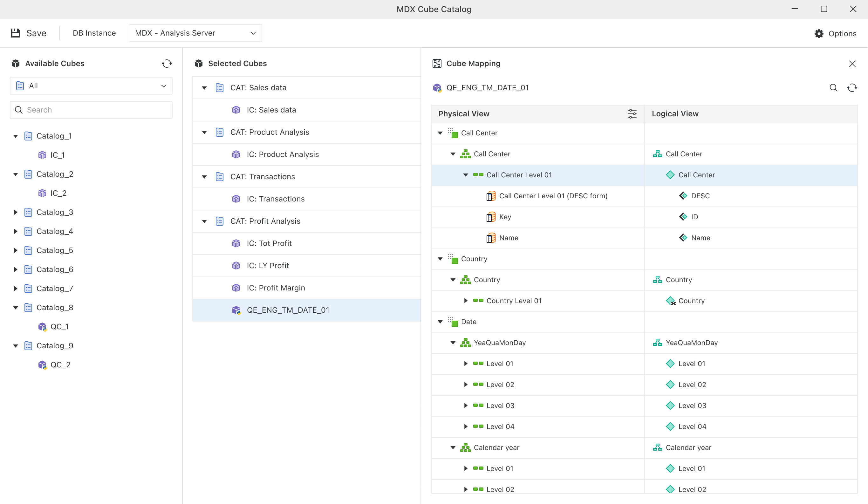Viewport: 868px width, 504px height.
Task: Click the Logical View column header
Action: tap(675, 114)
